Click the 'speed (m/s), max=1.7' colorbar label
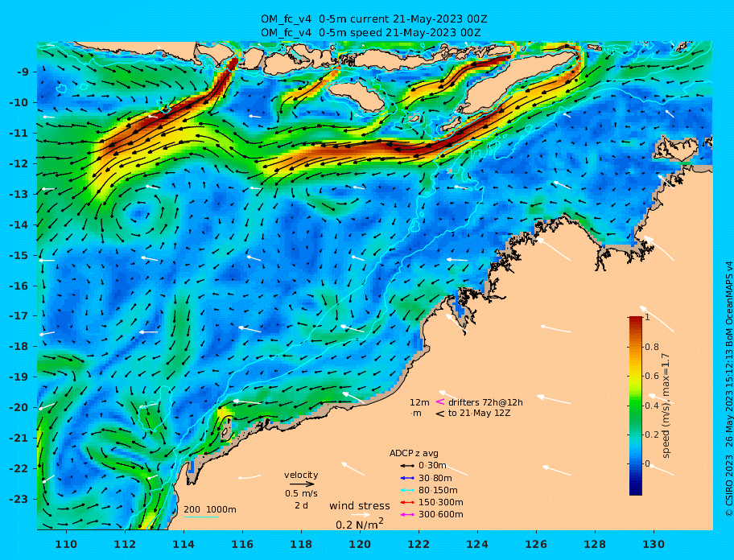734x560 pixels. pyautogui.click(x=667, y=406)
